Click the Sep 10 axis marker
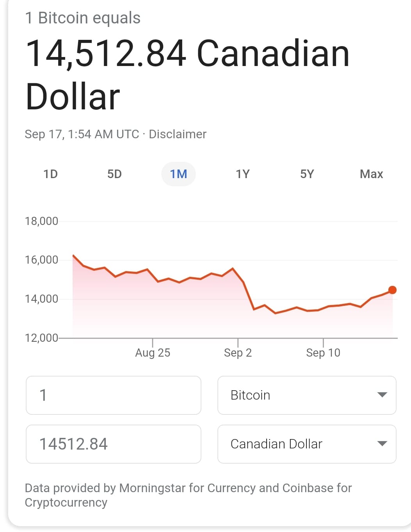 click(323, 353)
